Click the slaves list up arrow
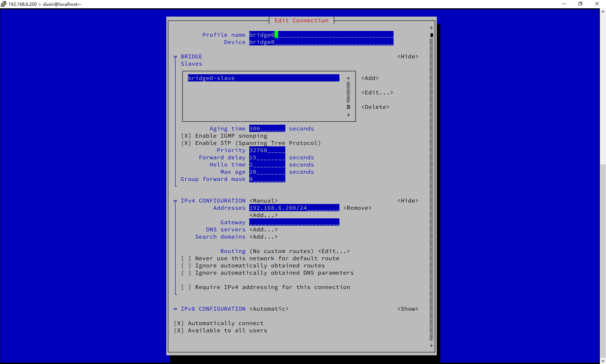This screenshot has height=364, width=606. pyautogui.click(x=348, y=78)
